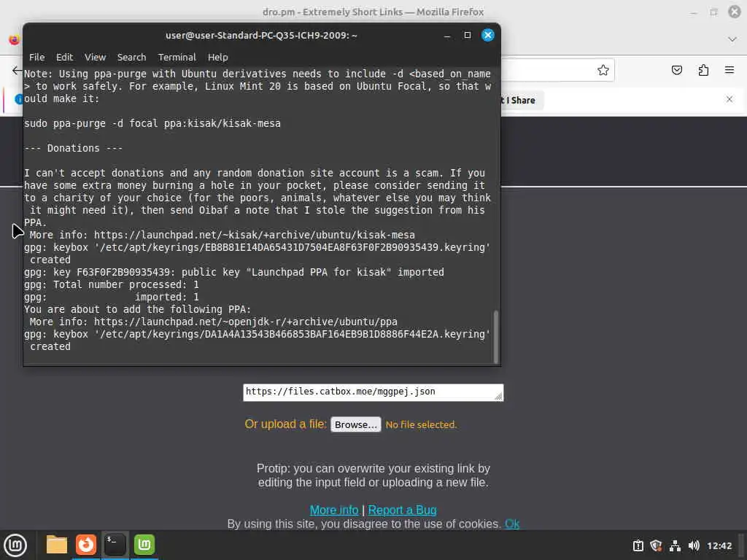
Task: Open the Search menu in terminal
Action: (x=131, y=57)
